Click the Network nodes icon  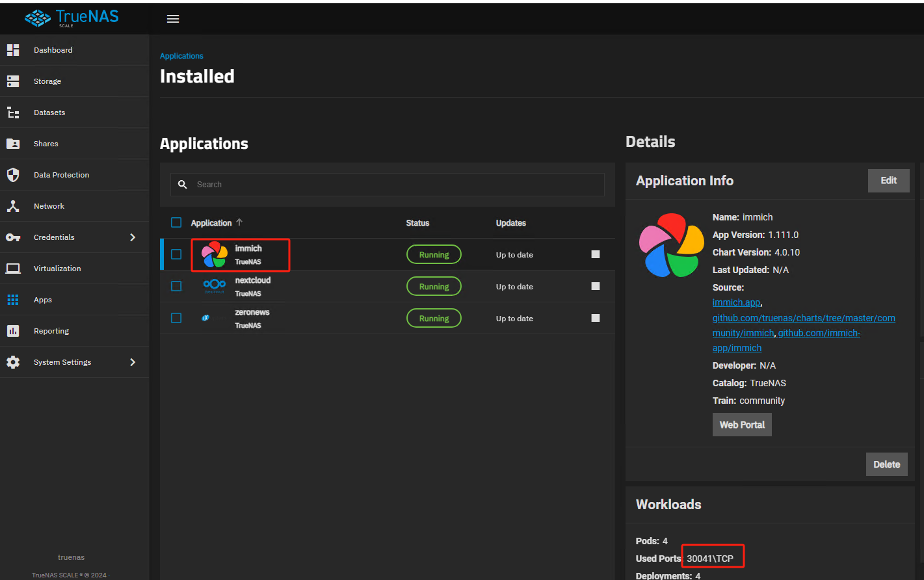coord(13,206)
